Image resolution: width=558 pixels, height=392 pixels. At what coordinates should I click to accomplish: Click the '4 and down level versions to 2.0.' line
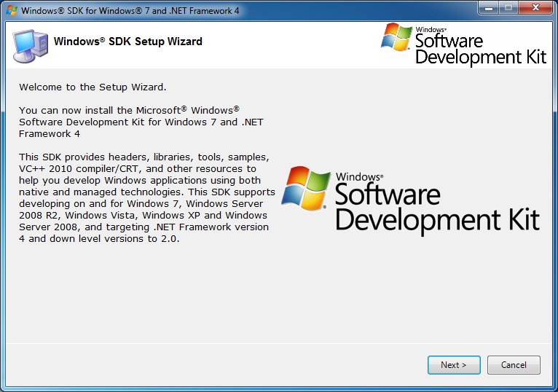pos(99,238)
